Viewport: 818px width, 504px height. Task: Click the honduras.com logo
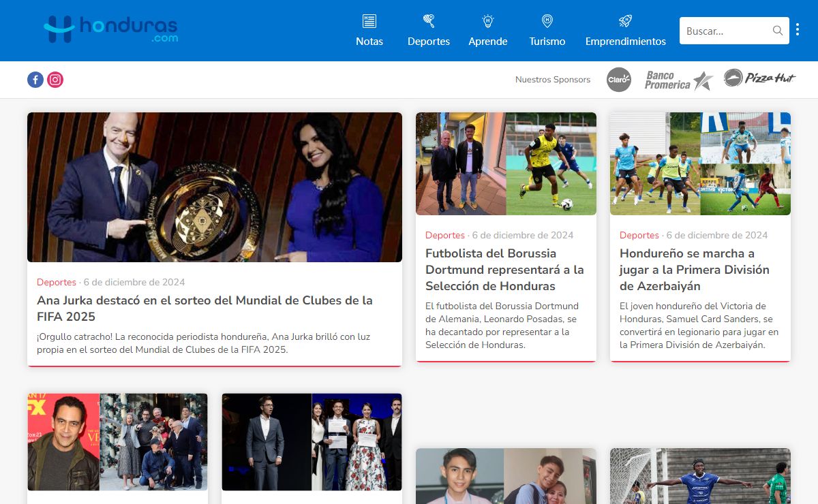tap(110, 29)
